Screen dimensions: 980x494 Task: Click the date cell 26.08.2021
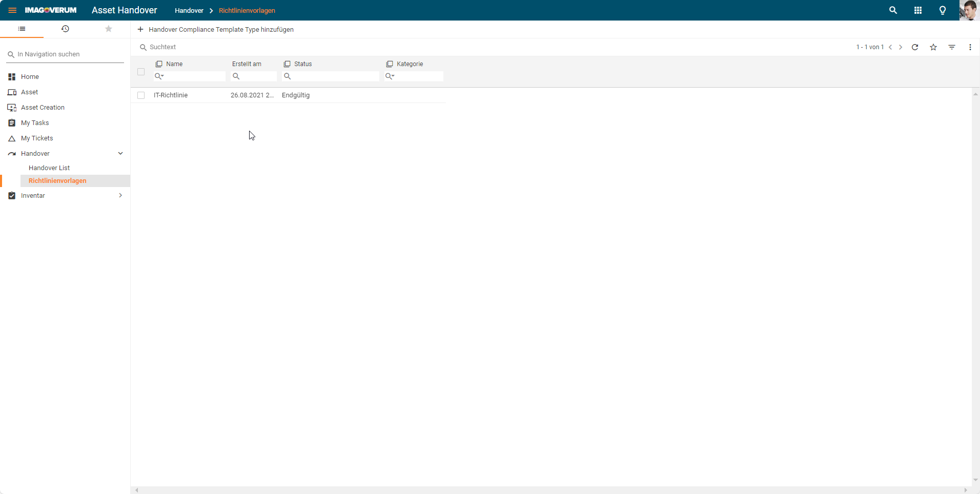coord(252,95)
